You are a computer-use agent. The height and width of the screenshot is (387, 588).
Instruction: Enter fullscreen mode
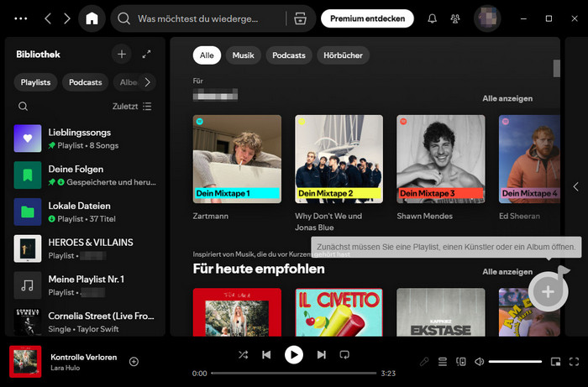574,362
